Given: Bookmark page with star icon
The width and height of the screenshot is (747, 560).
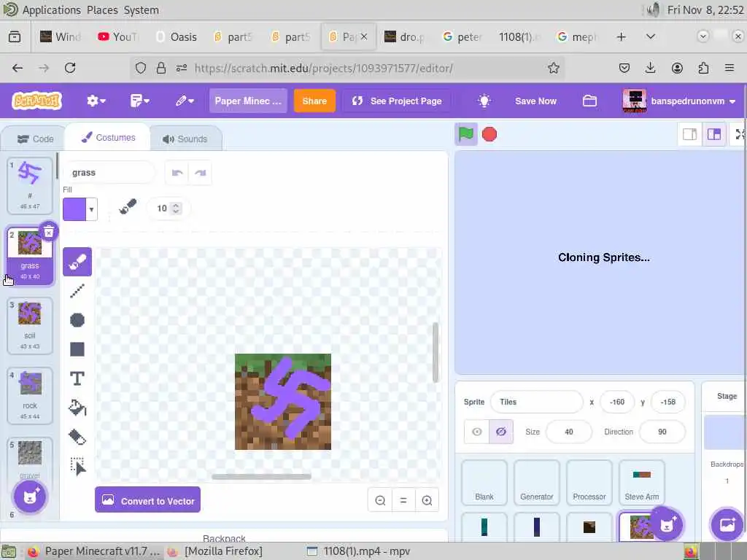Looking at the screenshot, I should [x=553, y=68].
